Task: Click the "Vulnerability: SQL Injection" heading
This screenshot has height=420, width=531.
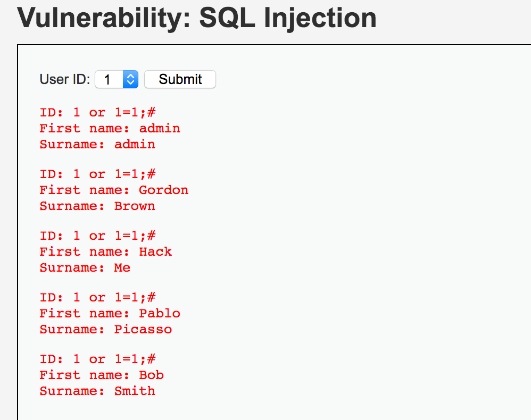Action: pos(197,18)
